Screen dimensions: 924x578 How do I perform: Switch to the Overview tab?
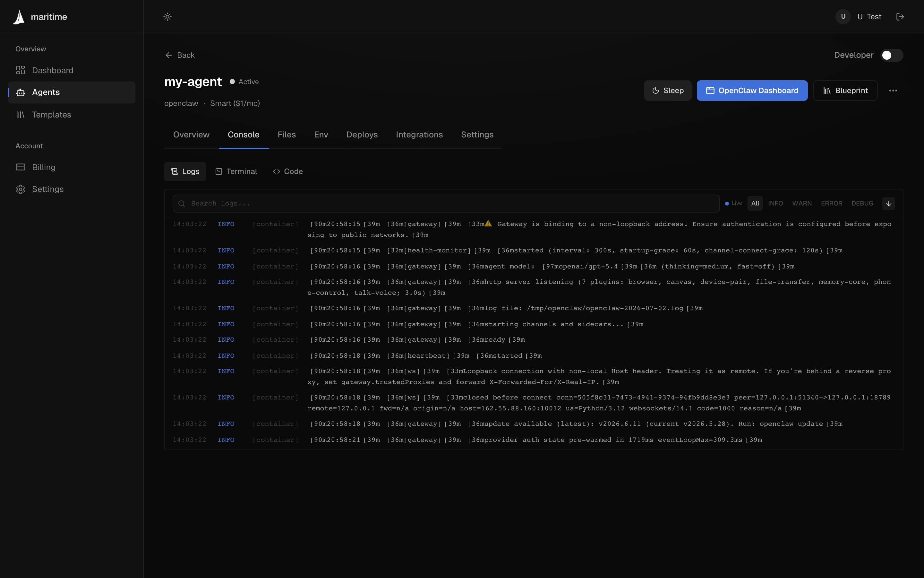(x=191, y=135)
